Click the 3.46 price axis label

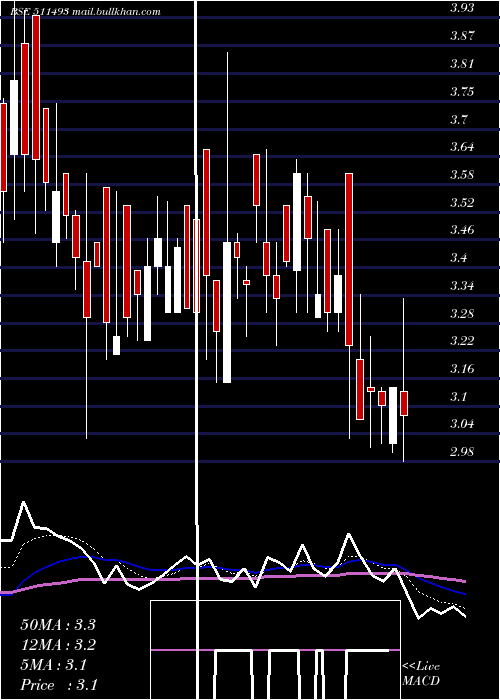(x=462, y=230)
